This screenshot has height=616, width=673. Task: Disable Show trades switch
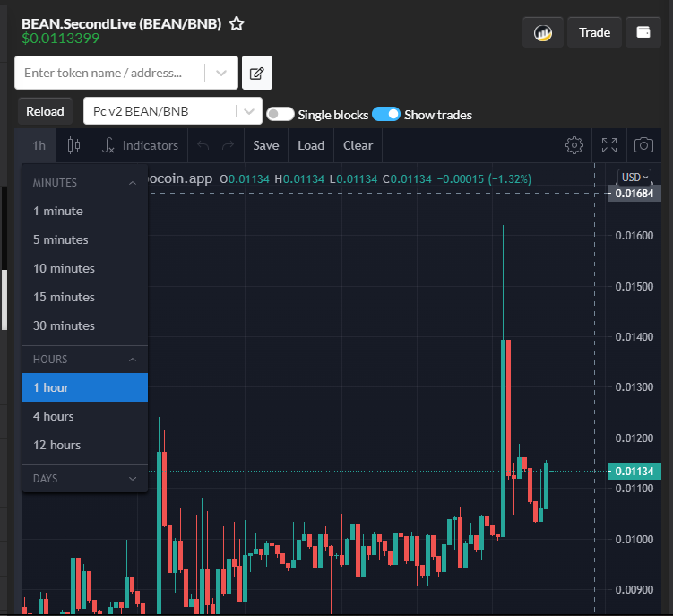click(386, 114)
